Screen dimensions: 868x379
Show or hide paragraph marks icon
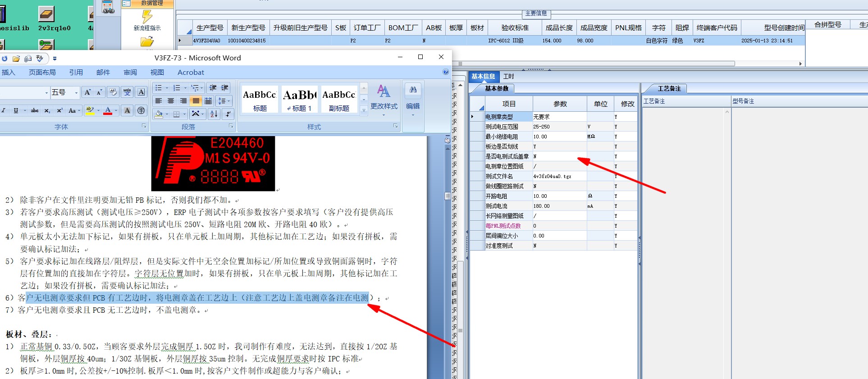(x=228, y=114)
